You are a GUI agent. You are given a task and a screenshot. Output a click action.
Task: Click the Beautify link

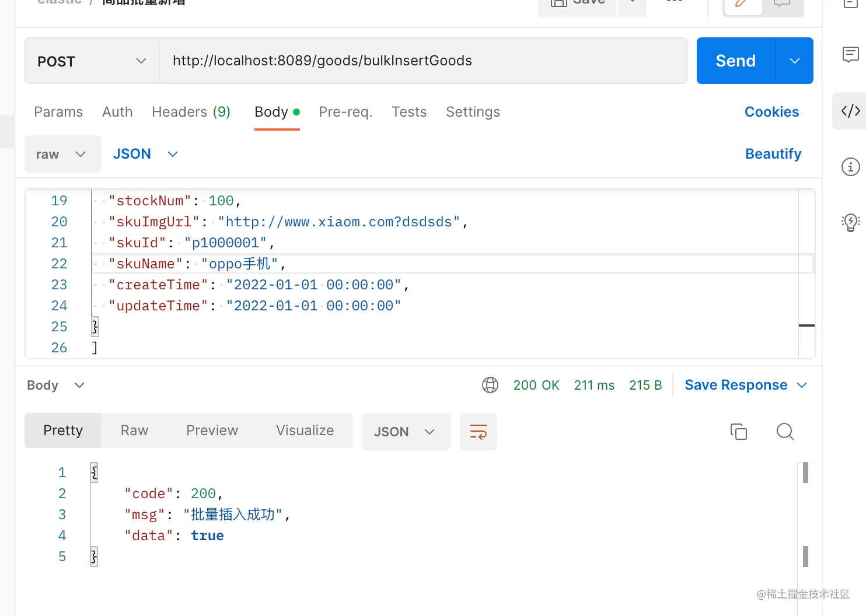click(x=773, y=154)
